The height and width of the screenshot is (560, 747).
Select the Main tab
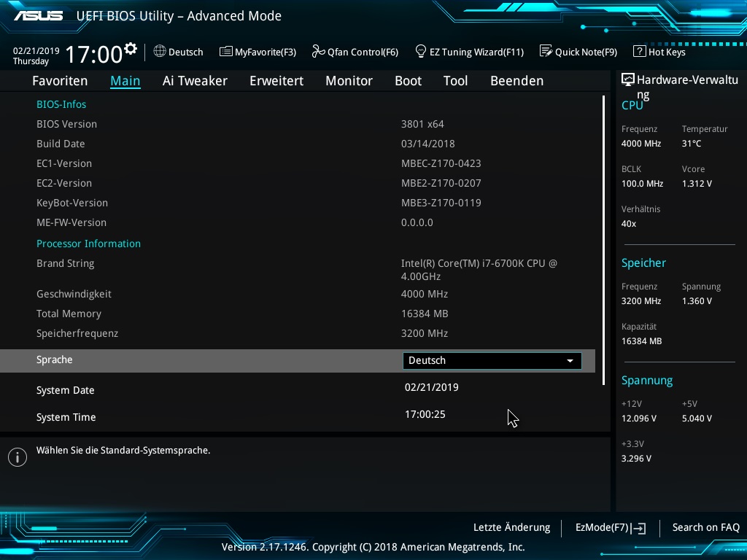125,81
